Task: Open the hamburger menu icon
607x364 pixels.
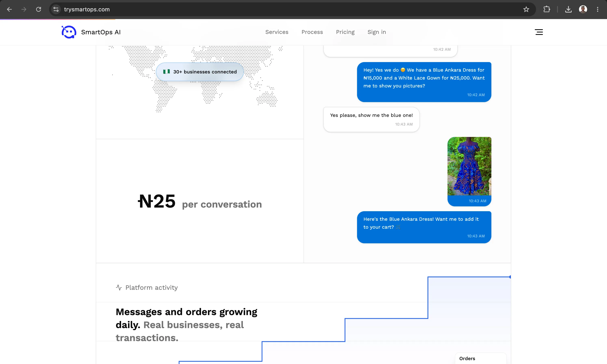Action: coord(539,32)
